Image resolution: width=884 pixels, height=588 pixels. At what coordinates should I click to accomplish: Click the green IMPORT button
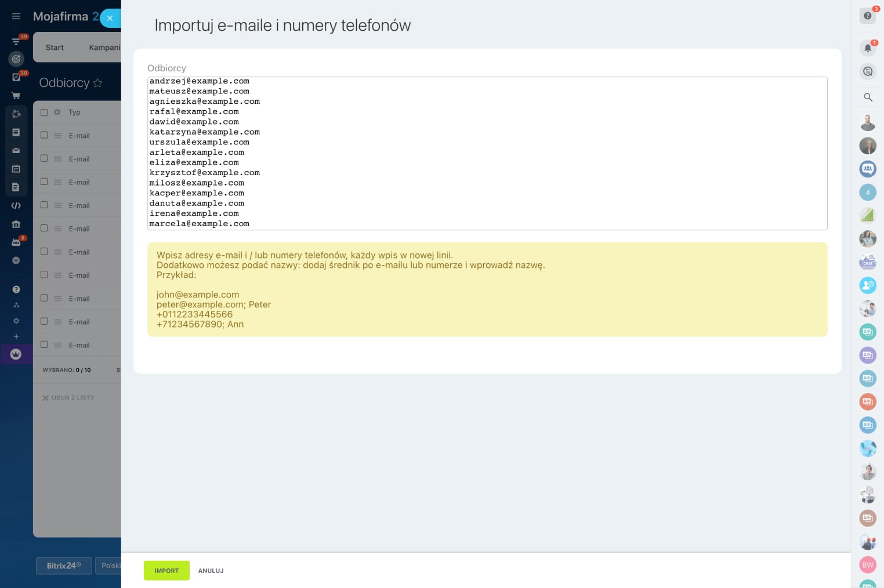[x=166, y=571]
